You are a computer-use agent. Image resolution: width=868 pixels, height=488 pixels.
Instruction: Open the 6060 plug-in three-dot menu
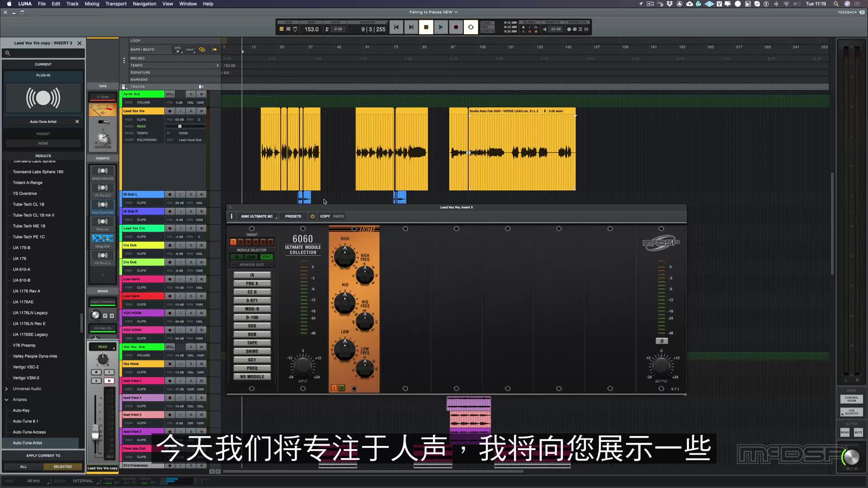coord(231,216)
